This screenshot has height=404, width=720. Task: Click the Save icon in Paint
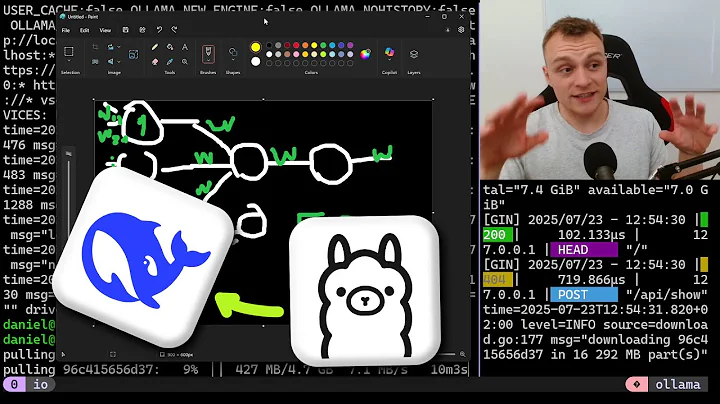click(x=125, y=30)
